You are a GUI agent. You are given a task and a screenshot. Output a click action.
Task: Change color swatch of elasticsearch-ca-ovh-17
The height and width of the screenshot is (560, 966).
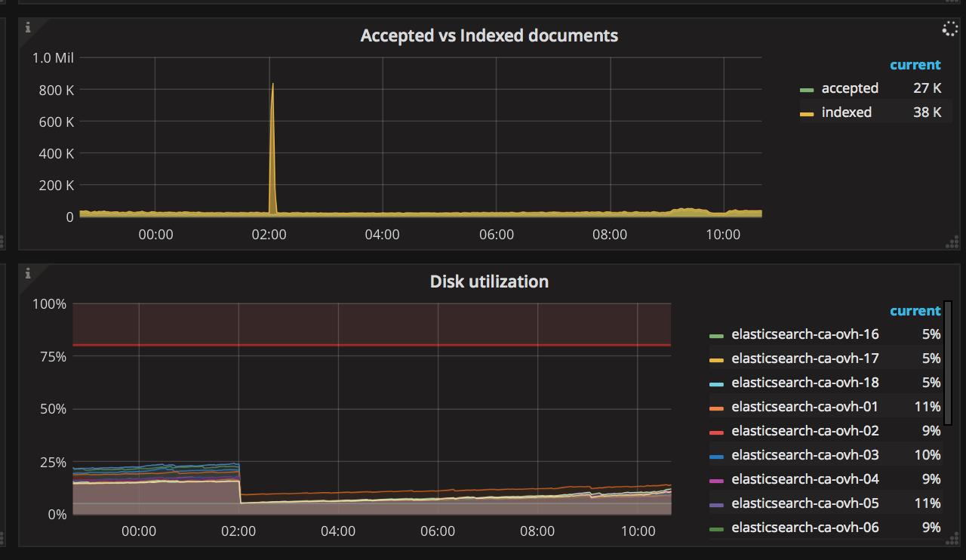716,360
